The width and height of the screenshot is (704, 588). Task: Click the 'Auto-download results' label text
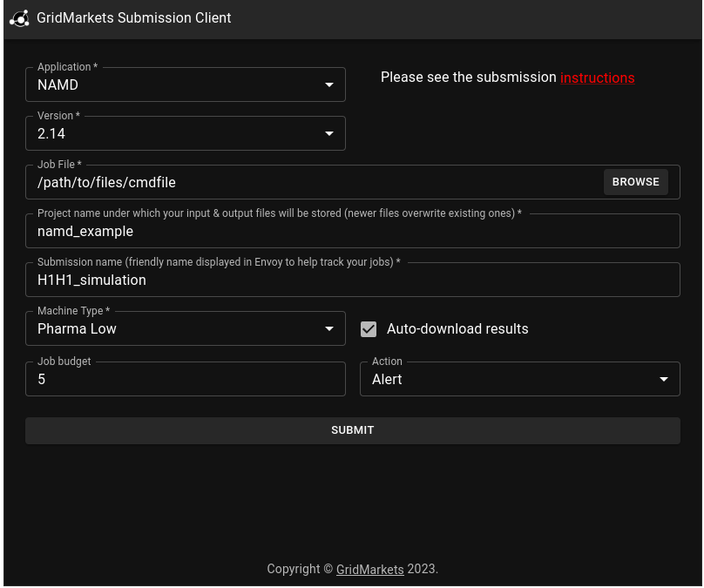tap(457, 329)
